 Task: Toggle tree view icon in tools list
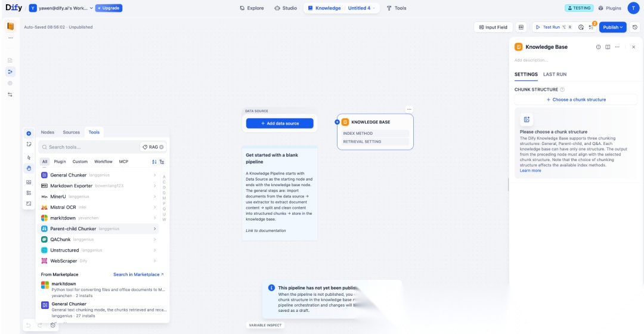point(162,162)
